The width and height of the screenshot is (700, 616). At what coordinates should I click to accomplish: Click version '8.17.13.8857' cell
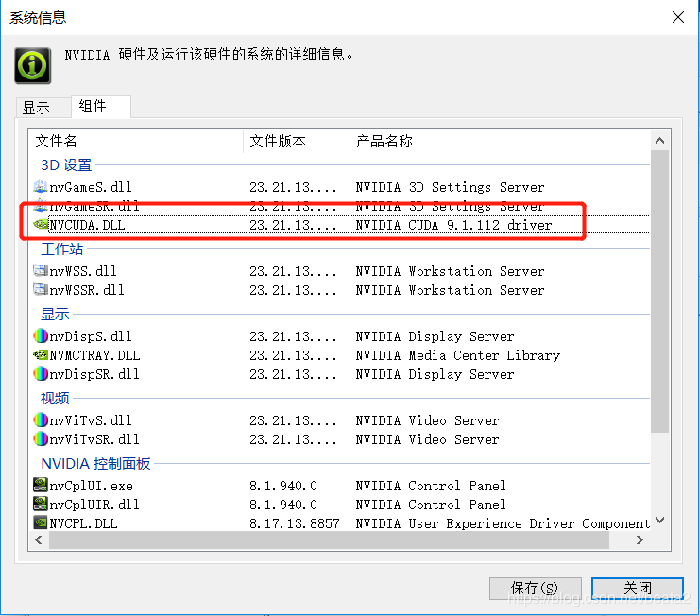tap(295, 523)
